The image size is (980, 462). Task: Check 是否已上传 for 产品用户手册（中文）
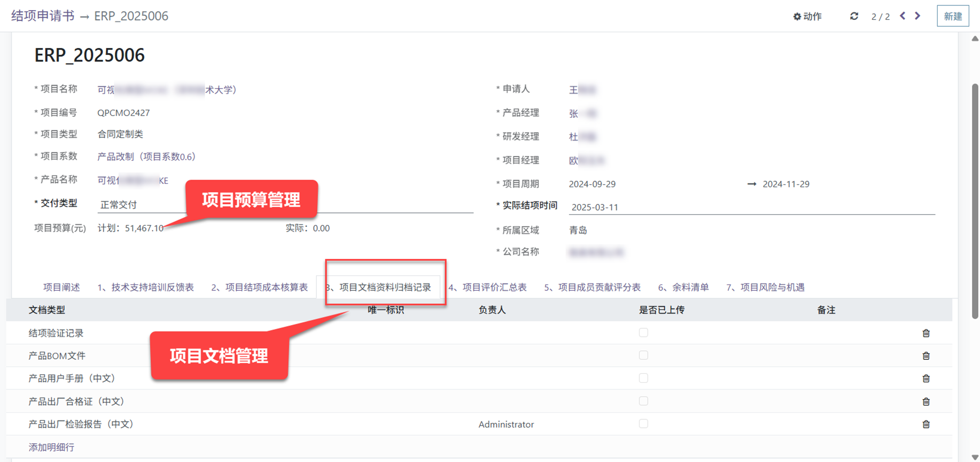[x=643, y=378]
